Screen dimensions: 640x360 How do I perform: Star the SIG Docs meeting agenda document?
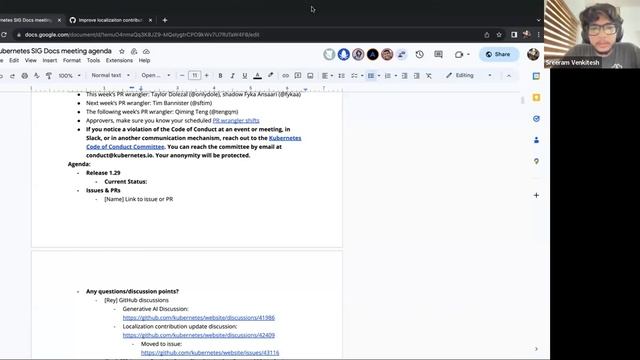(x=122, y=51)
